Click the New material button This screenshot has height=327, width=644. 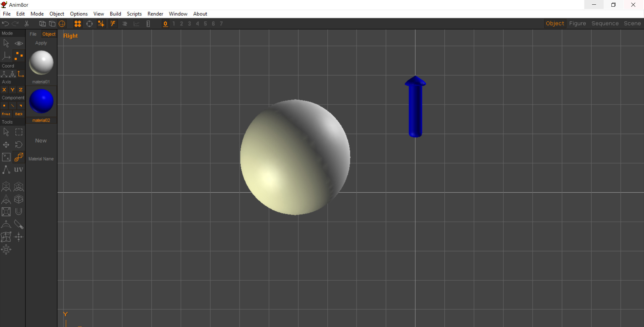41,141
